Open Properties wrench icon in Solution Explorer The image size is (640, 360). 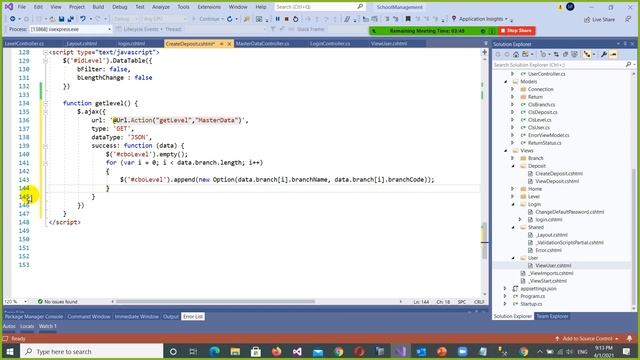604,54
